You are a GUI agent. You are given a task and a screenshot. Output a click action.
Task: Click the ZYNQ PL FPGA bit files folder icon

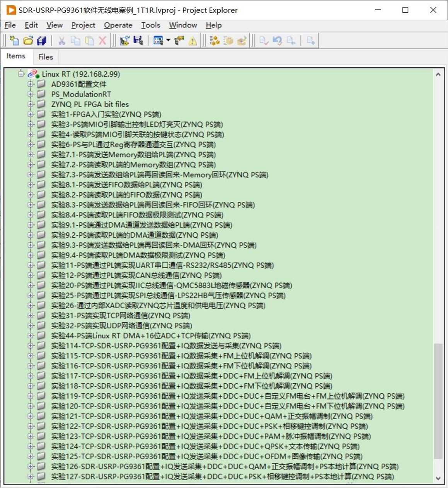(x=41, y=104)
